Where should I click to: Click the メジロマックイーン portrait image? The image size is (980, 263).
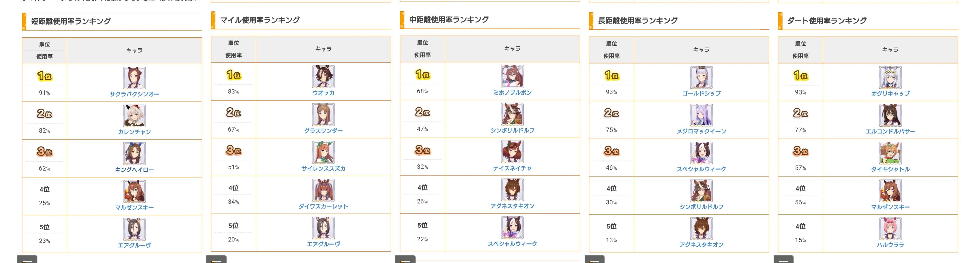tap(701, 115)
